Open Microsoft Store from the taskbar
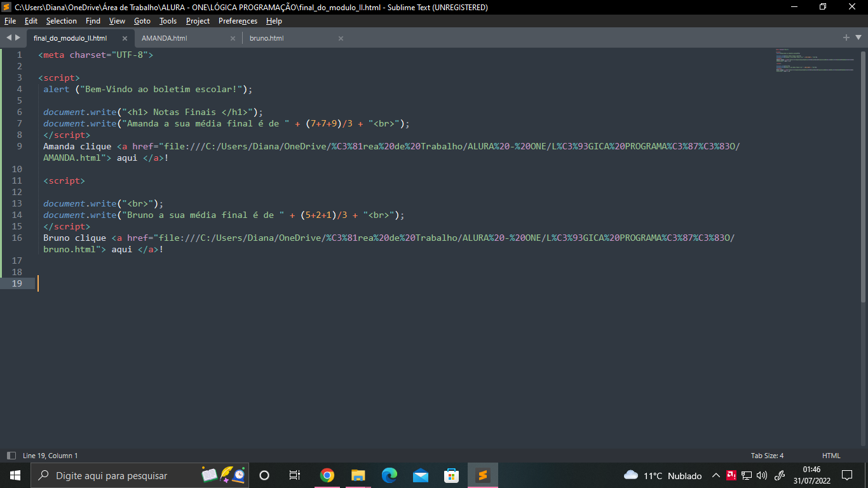 452,475
